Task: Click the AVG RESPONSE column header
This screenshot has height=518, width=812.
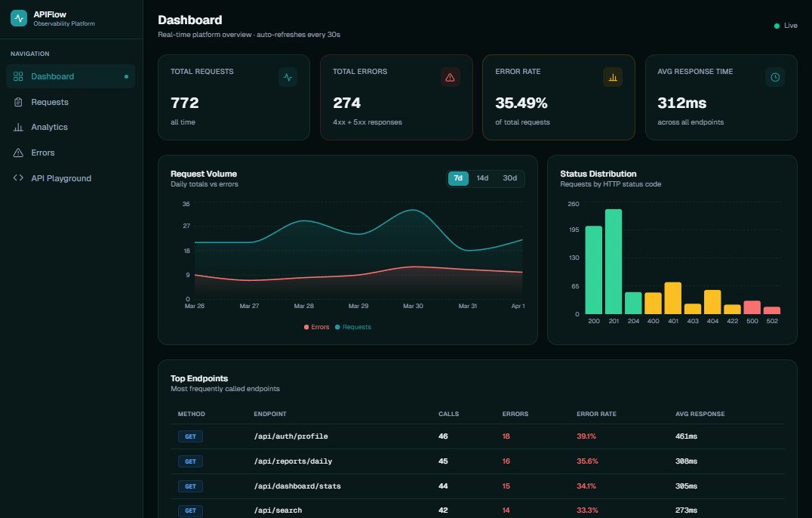Action: [x=700, y=414]
